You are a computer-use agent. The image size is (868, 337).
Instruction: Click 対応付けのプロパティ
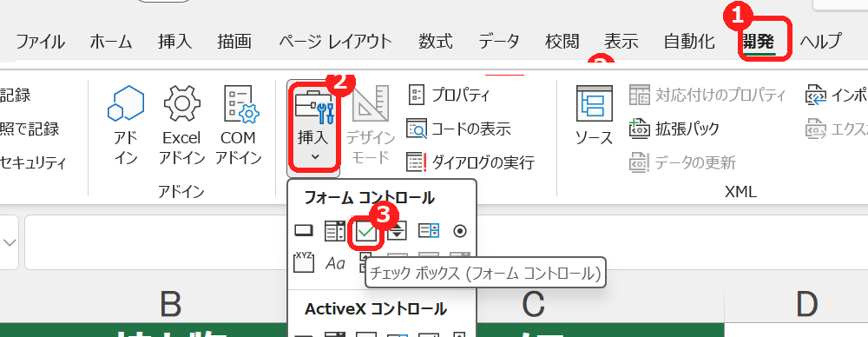(x=707, y=95)
